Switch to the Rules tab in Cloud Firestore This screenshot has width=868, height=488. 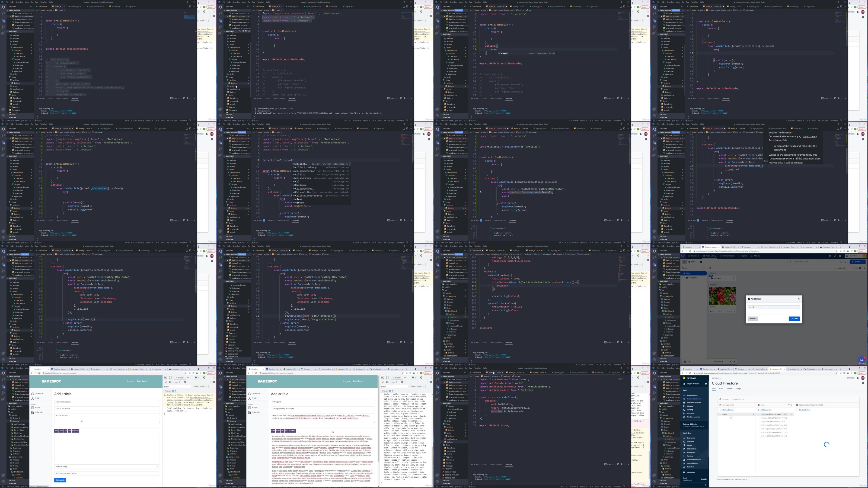[x=721, y=389]
